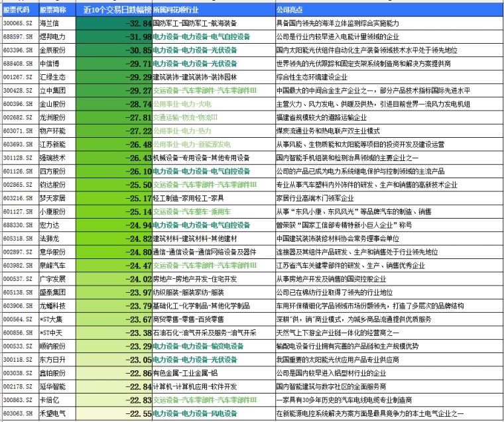Select industry cell 公用事业-电力-热力
504x422 pixels.
(x=214, y=131)
